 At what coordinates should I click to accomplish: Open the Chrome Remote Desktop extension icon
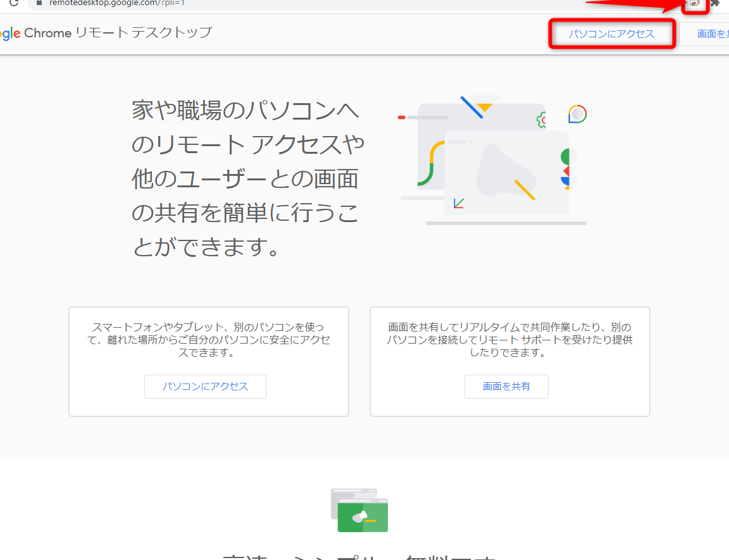[695, 3]
